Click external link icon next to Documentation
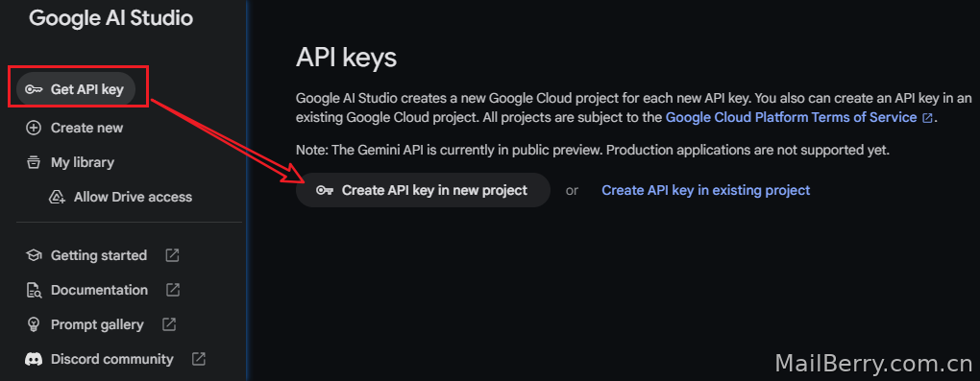This screenshot has height=381, width=980. pyautogui.click(x=173, y=291)
